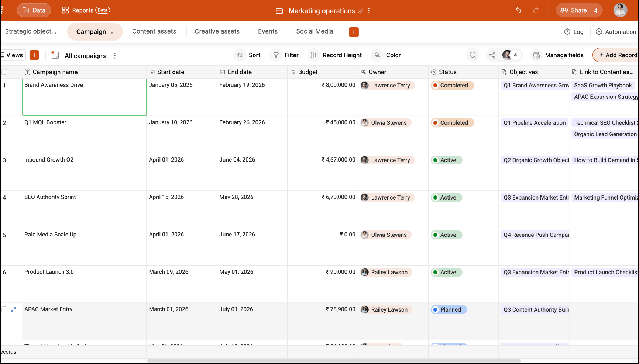Click the Sort arrows icon
639x364 pixels.
240,55
